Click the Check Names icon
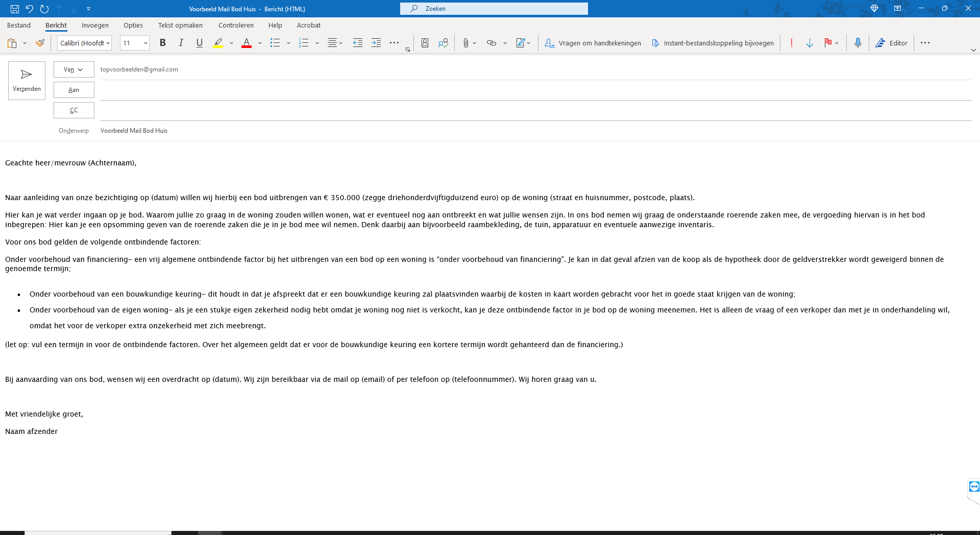 (x=443, y=43)
